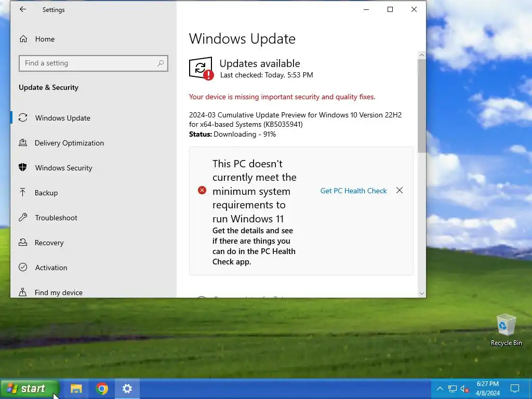Close the Settings window
Viewport: 532px width, 399px height.
414,9
